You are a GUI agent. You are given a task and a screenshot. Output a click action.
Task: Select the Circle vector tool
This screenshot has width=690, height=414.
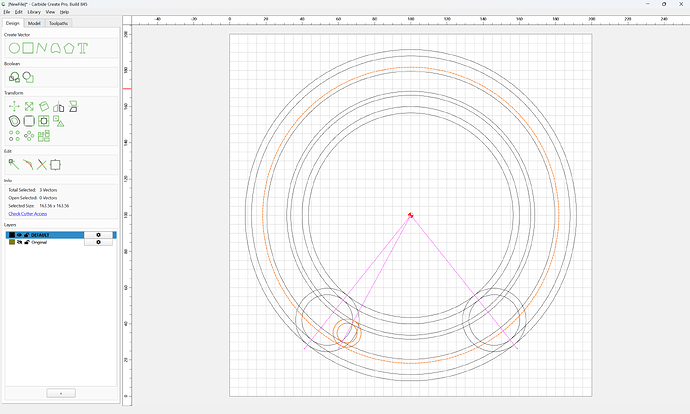(15, 48)
